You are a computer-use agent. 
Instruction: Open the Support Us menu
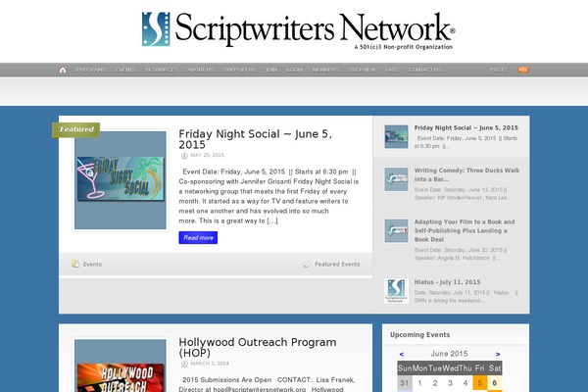click(x=240, y=70)
